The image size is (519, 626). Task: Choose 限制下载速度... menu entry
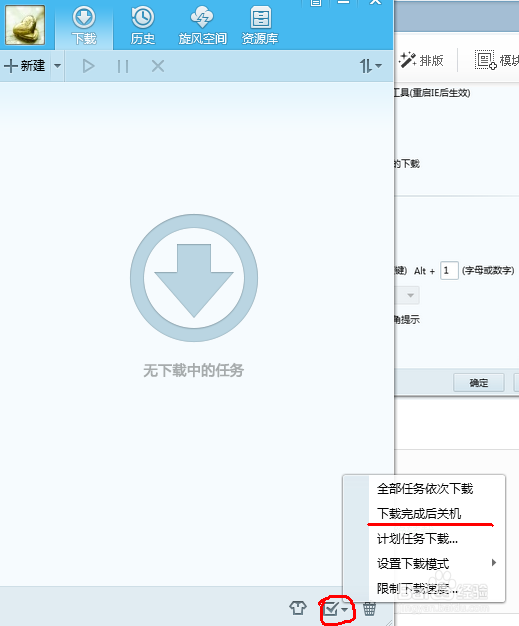(x=424, y=588)
